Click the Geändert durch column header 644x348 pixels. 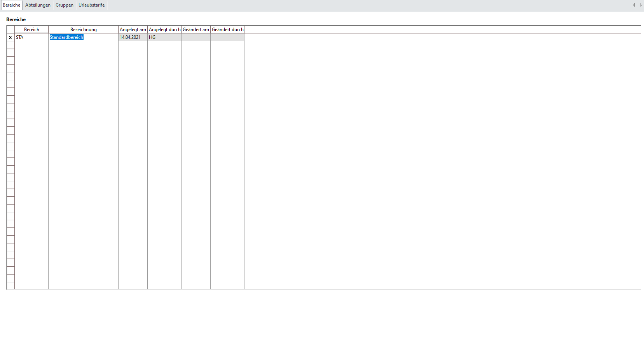pyautogui.click(x=227, y=30)
